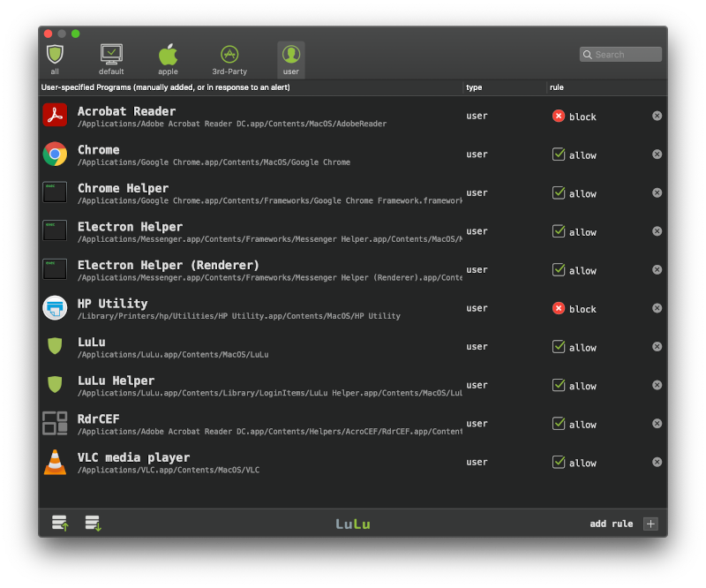Click the allow checkmark for Electron Helper
The height and width of the screenshot is (588, 706).
pyautogui.click(x=559, y=231)
